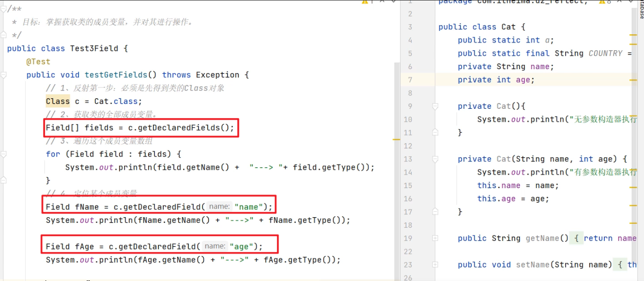Click the warning stripe mark beside line 7 of Cat
This screenshot has height=281, width=644.
pyautogui.click(x=633, y=80)
